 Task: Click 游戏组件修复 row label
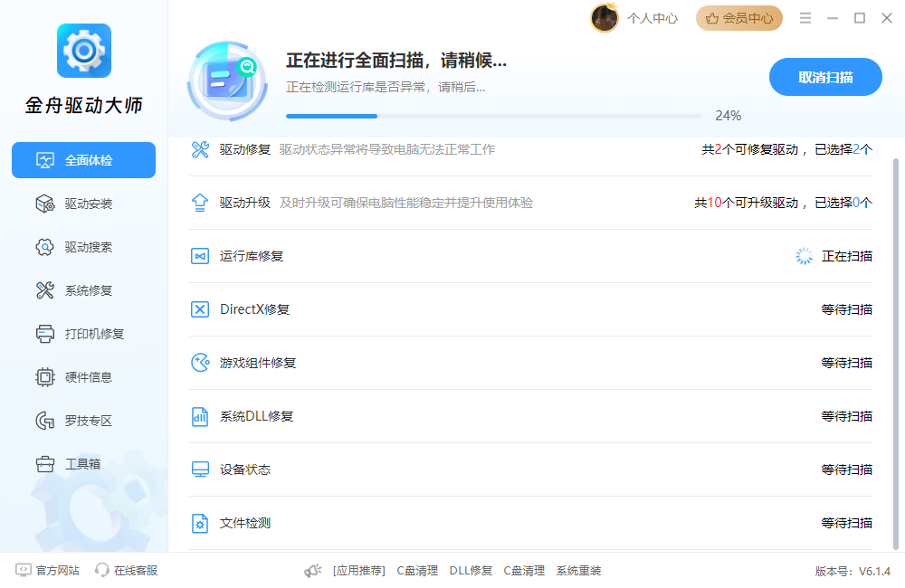click(258, 363)
